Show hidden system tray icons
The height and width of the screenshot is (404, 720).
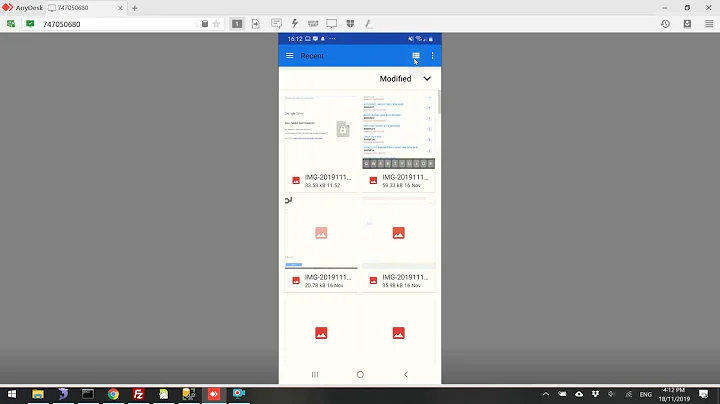tap(546, 394)
